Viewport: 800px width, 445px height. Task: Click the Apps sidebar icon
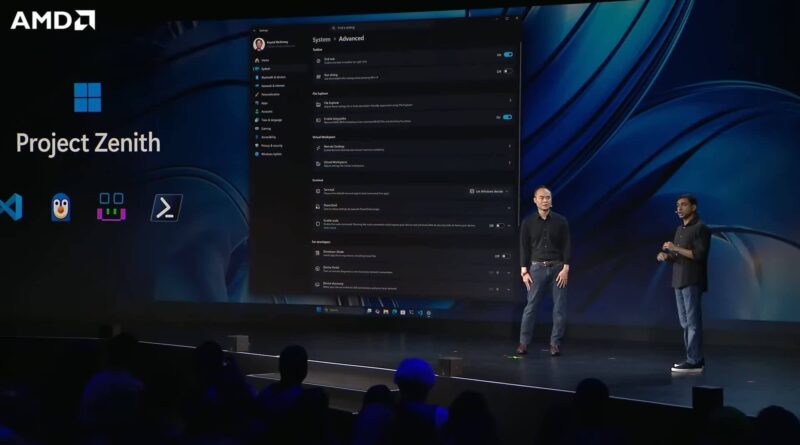click(257, 103)
